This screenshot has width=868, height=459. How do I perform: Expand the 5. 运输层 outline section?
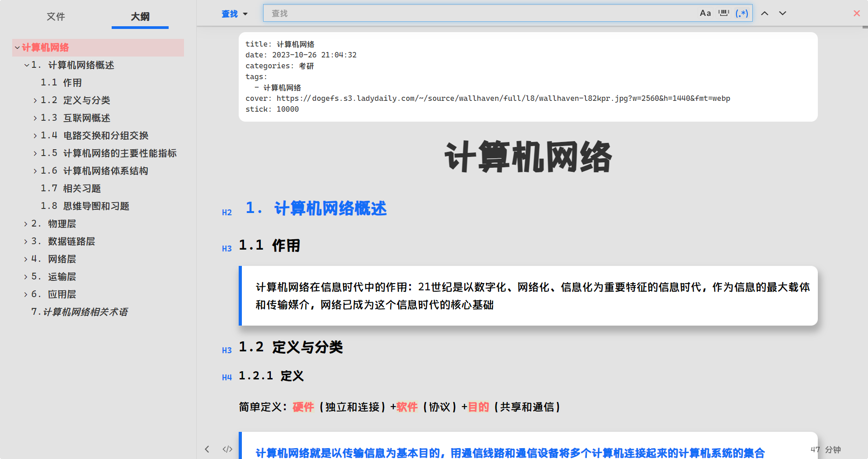tap(26, 277)
